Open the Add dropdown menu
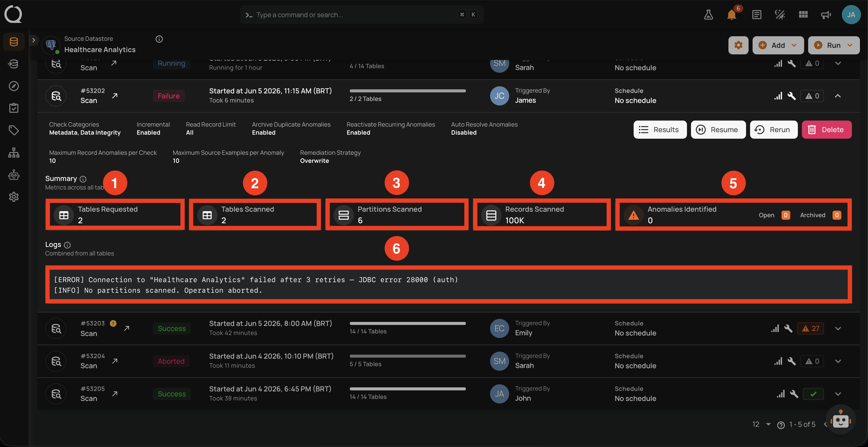Screen dimensions: 868x447 tap(778, 45)
